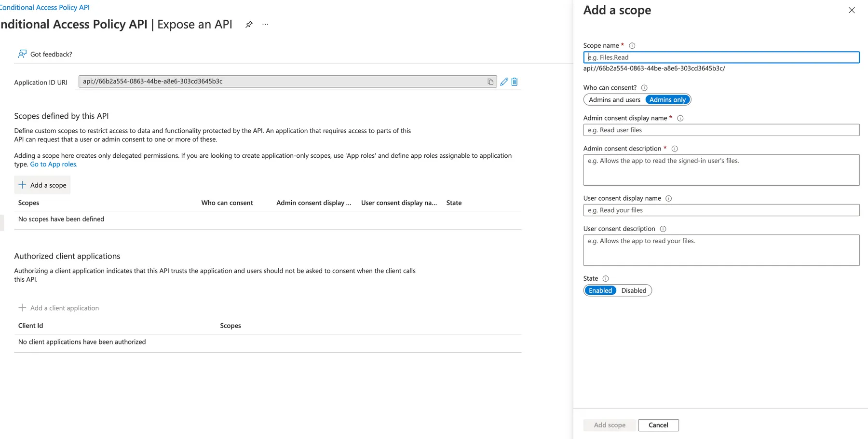868x439 pixels.
Task: Click the Scopes header in client applications table
Action: pos(231,326)
